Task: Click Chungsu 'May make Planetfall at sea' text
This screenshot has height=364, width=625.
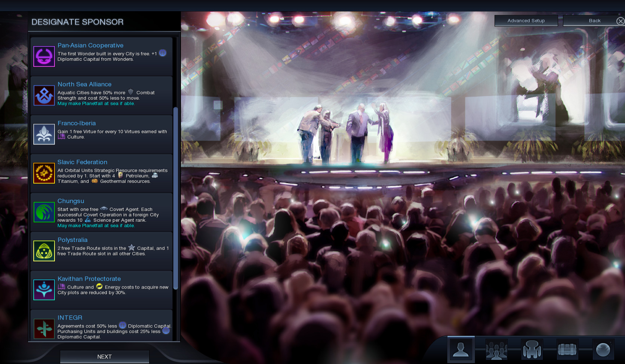Action: [x=96, y=226]
